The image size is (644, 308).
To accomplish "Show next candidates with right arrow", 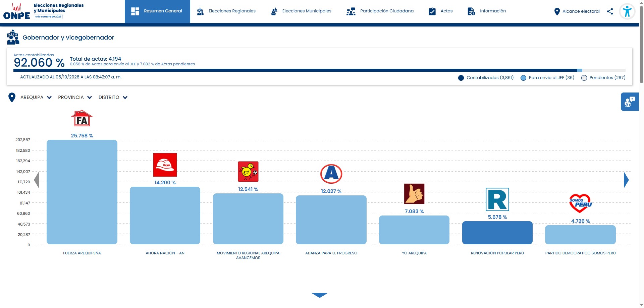I will coord(626,180).
